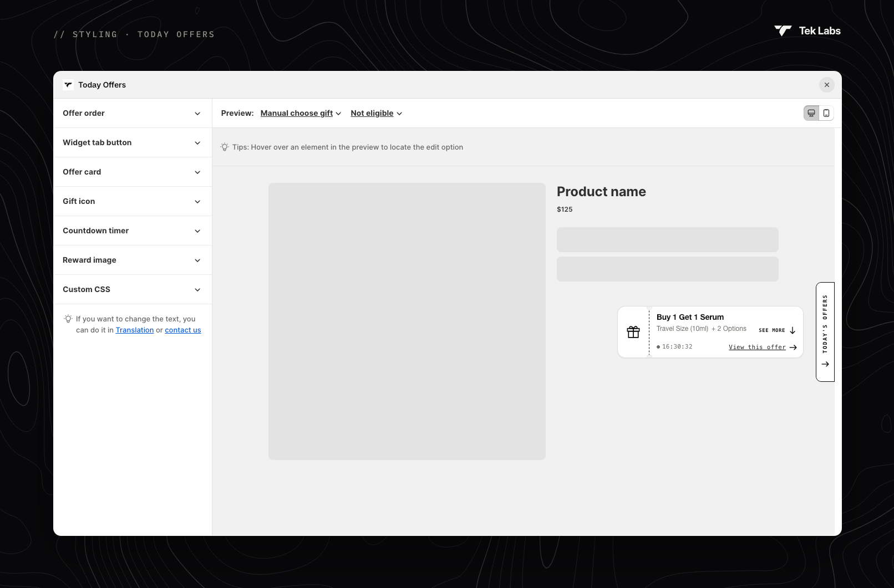
Task: Click the second gray placeholder bar under price
Action: pyautogui.click(x=668, y=269)
